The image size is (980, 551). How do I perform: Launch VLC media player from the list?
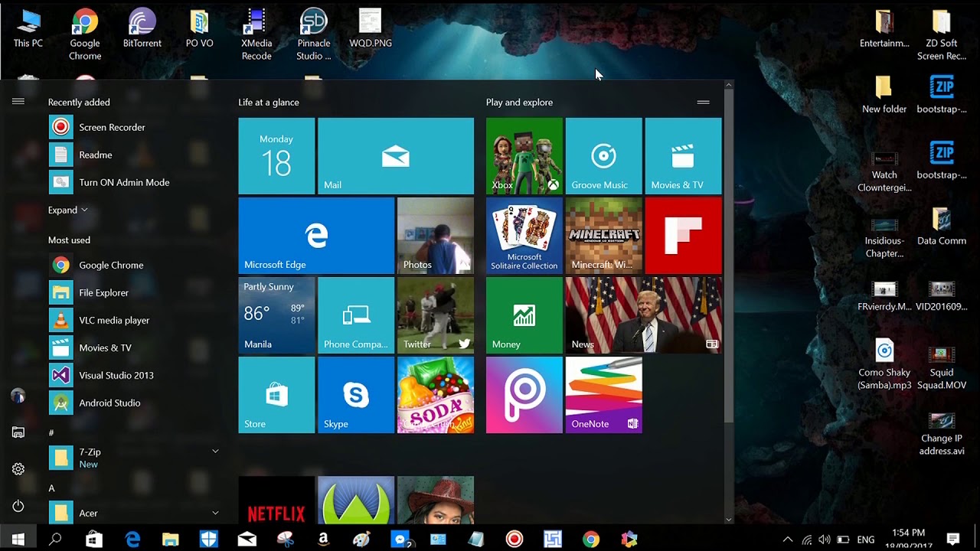point(134,320)
